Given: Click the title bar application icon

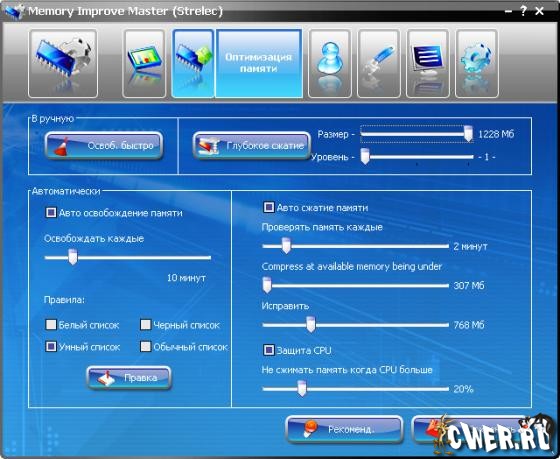Looking at the screenshot, I should (14, 11).
